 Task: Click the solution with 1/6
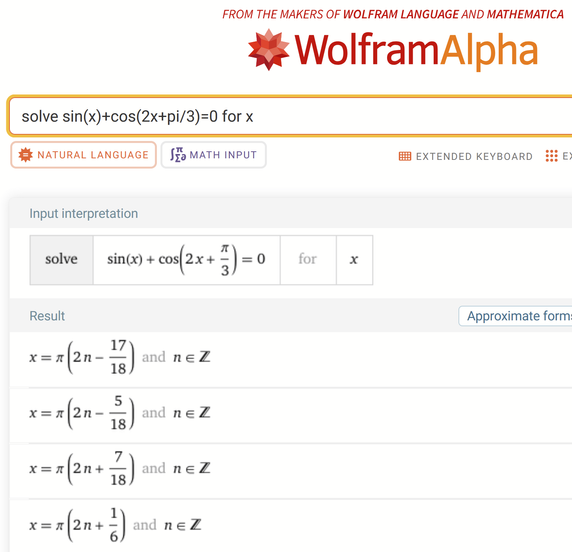pyautogui.click(x=115, y=525)
